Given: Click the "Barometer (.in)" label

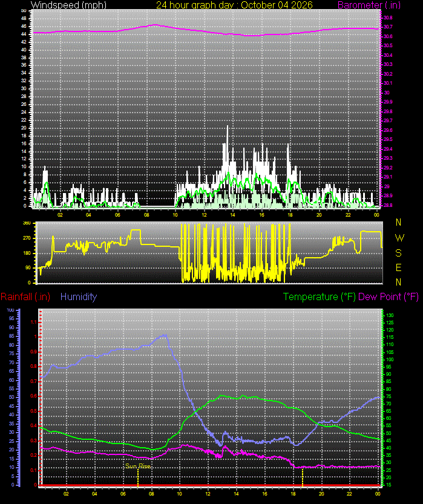Looking at the screenshot, I should 369,5.
